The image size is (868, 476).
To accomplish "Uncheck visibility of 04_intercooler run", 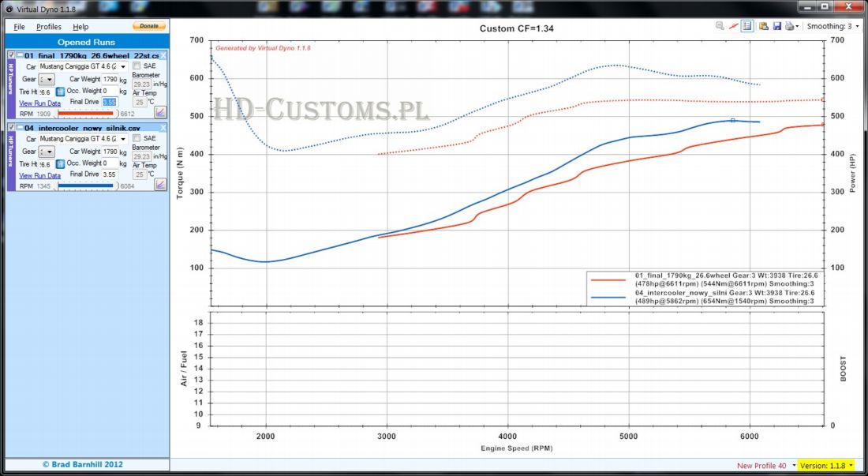I will pyautogui.click(x=11, y=127).
